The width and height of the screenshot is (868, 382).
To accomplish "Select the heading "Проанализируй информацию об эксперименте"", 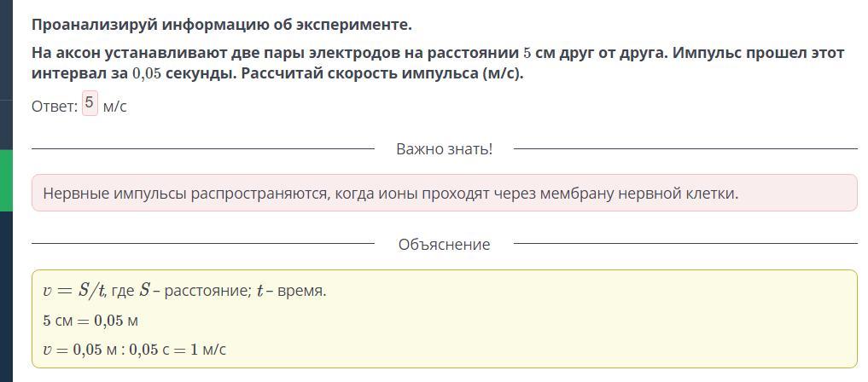I will coord(222,24).
